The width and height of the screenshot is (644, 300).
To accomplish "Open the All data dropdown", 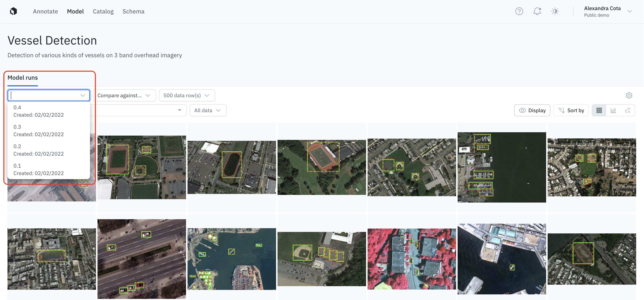I will (x=208, y=110).
